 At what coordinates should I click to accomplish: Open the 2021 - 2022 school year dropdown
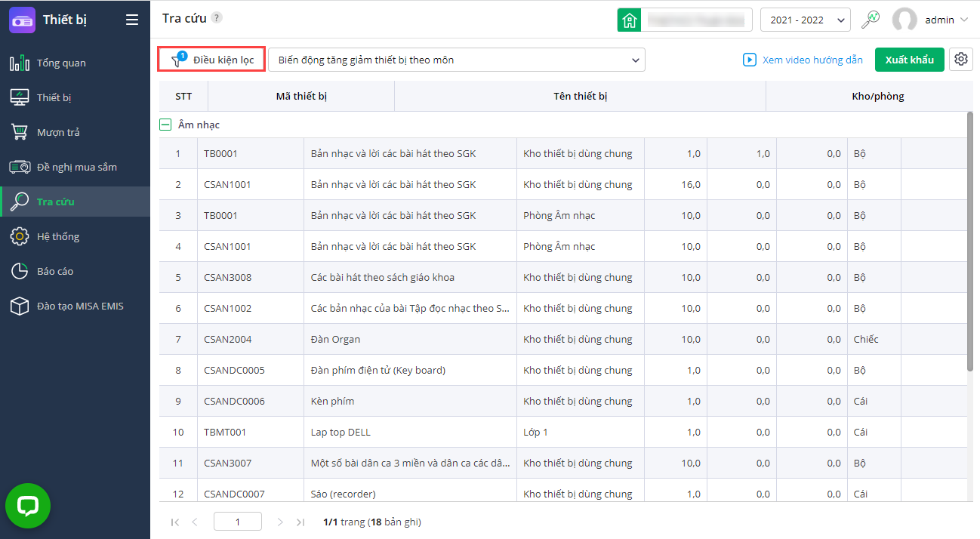pyautogui.click(x=806, y=20)
